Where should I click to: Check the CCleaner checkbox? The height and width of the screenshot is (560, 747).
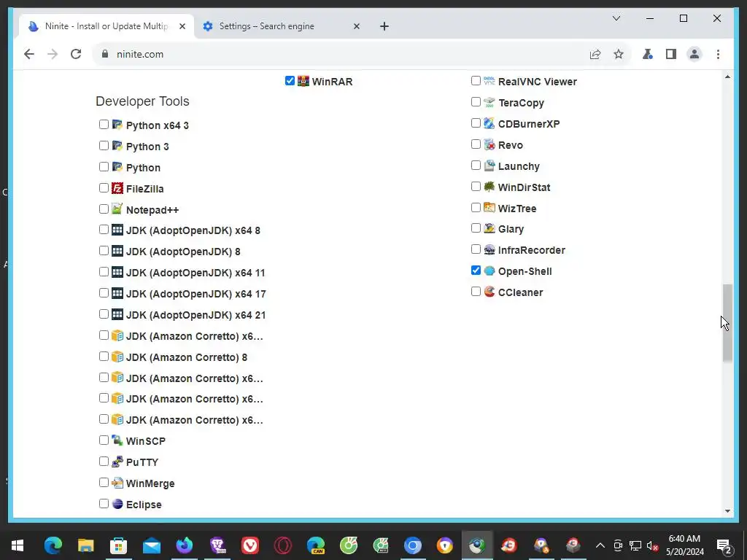tap(476, 291)
